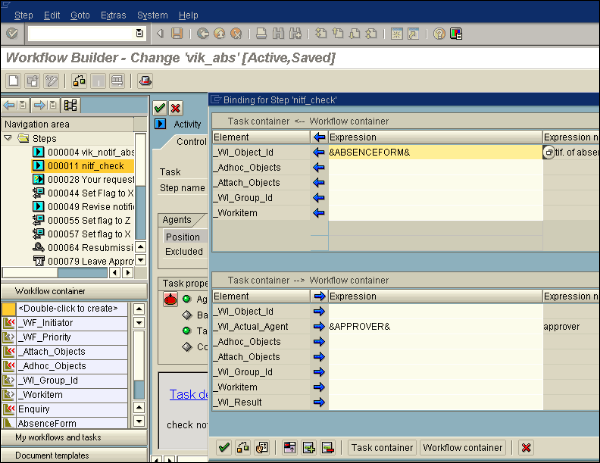Image resolution: width=600 pixels, height=463 pixels.
Task: Open the command field dropdown
Action: click(139, 34)
